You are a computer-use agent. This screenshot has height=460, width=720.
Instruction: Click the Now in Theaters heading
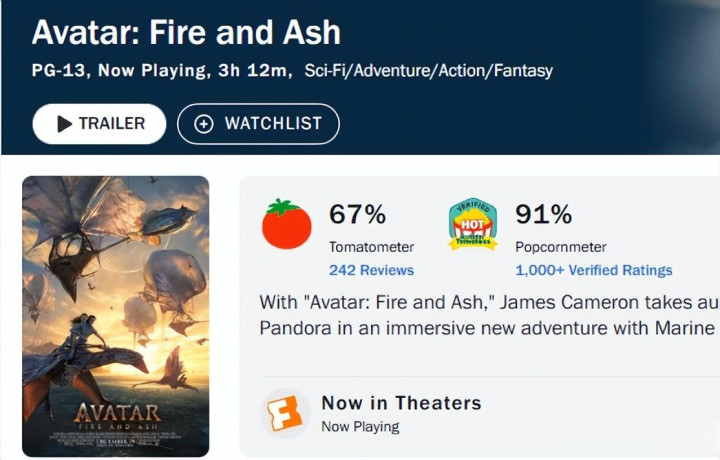click(401, 403)
